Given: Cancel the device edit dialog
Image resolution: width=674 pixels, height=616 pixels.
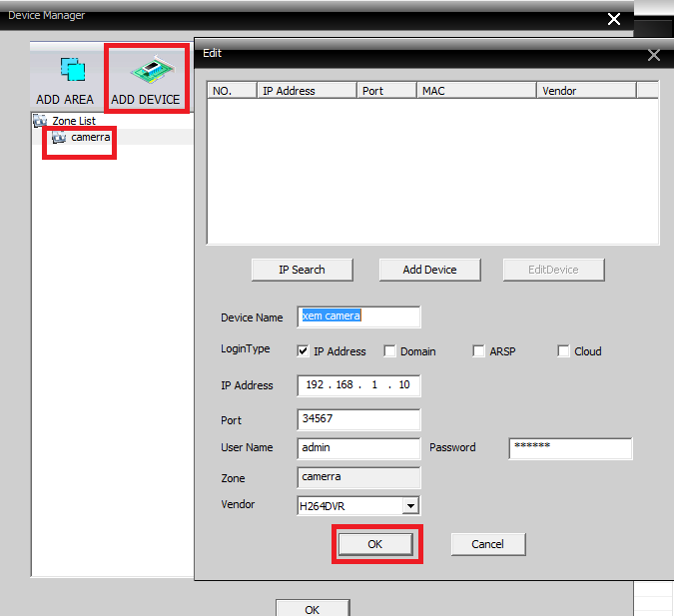Looking at the screenshot, I should tap(487, 544).
